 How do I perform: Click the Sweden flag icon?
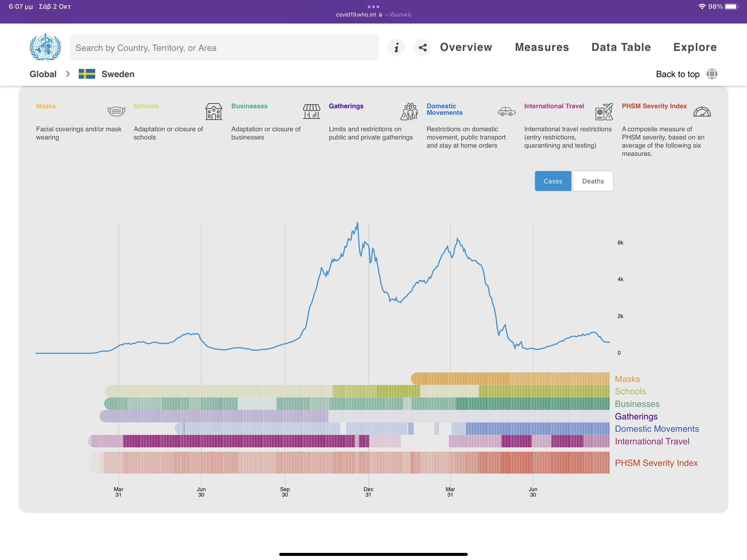coord(87,74)
